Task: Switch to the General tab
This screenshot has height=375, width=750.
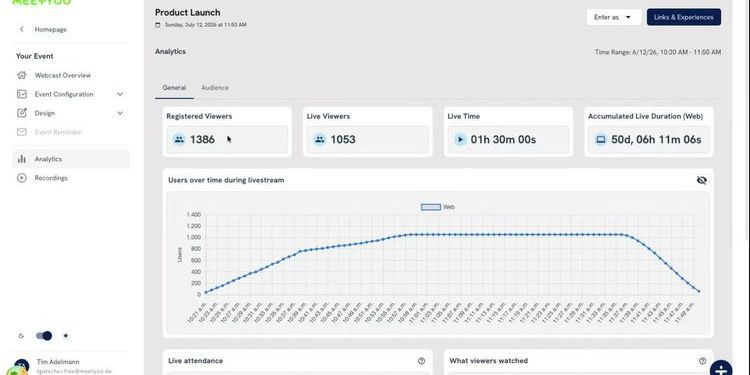Action: click(174, 88)
